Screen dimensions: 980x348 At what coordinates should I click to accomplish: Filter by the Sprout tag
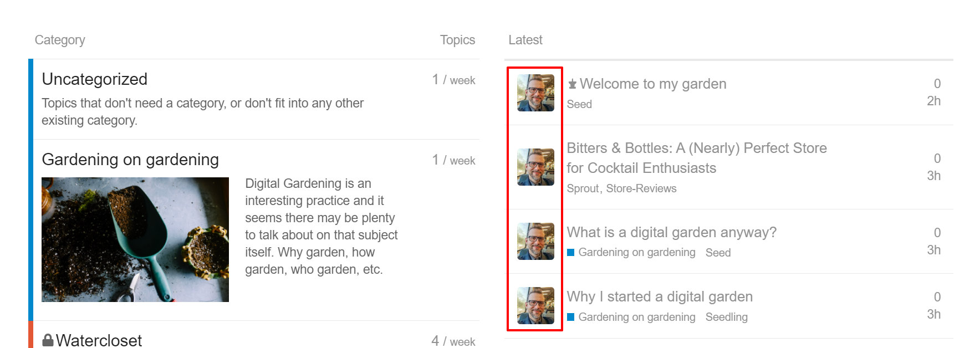[582, 188]
